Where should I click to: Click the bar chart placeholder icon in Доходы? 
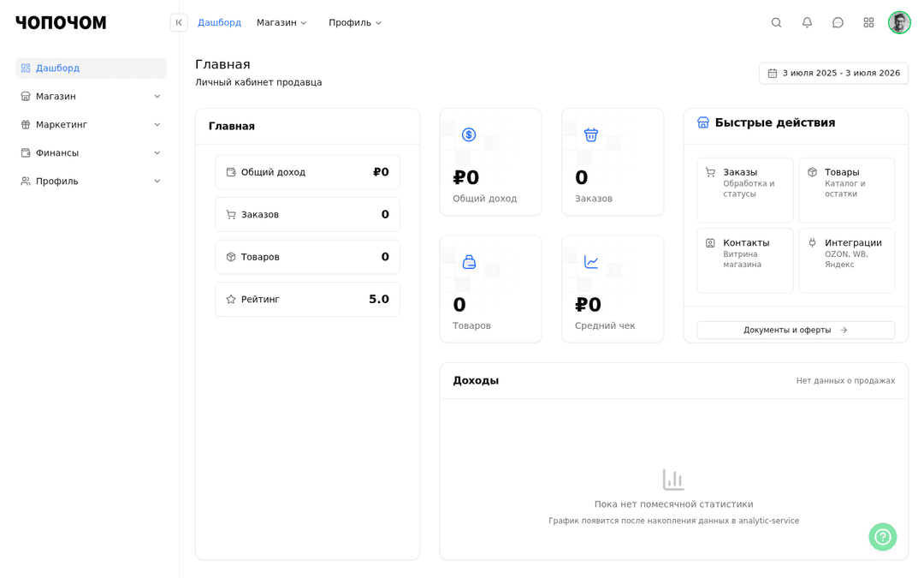[673, 480]
